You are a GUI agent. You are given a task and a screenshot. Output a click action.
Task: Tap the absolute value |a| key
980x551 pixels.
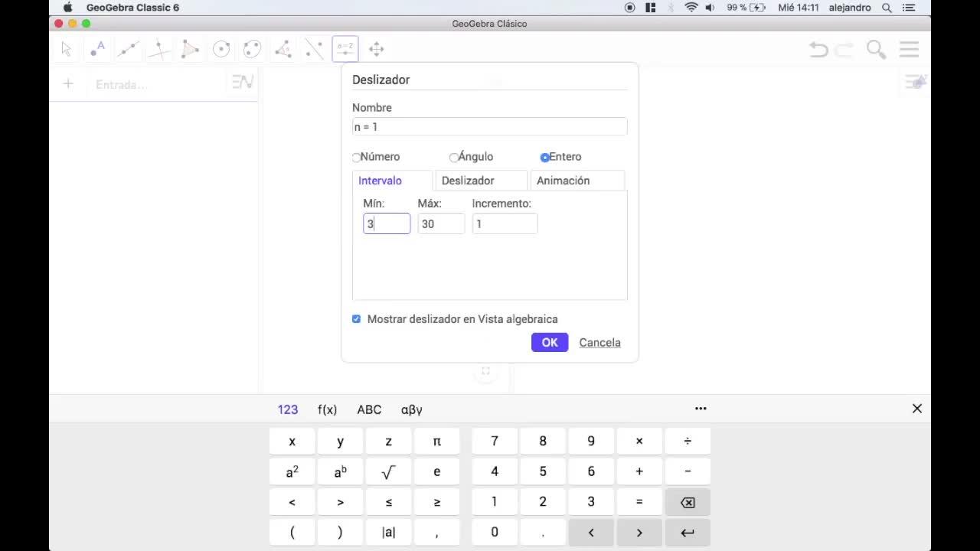(389, 533)
